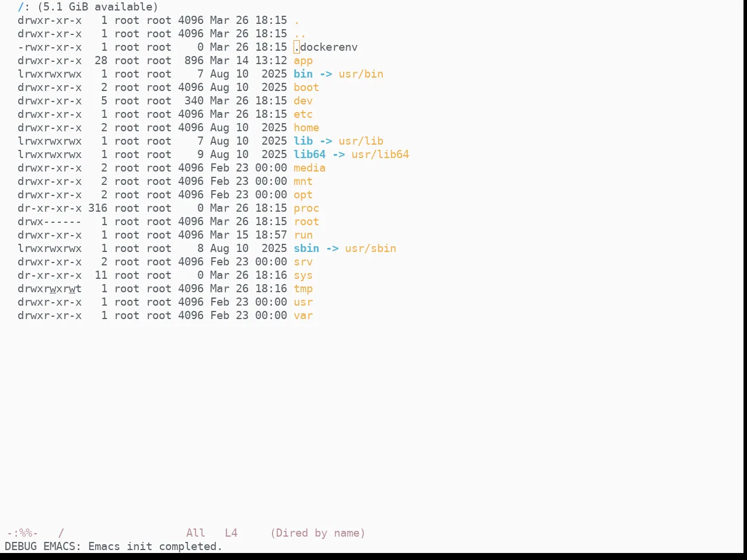Open the opt directory entry
The image size is (747, 560).
tap(303, 195)
